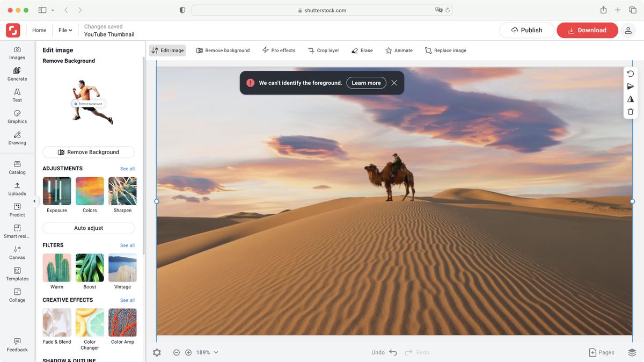Dismiss the foreground warning notification
This screenshot has width=644, height=362.
pos(394,83)
